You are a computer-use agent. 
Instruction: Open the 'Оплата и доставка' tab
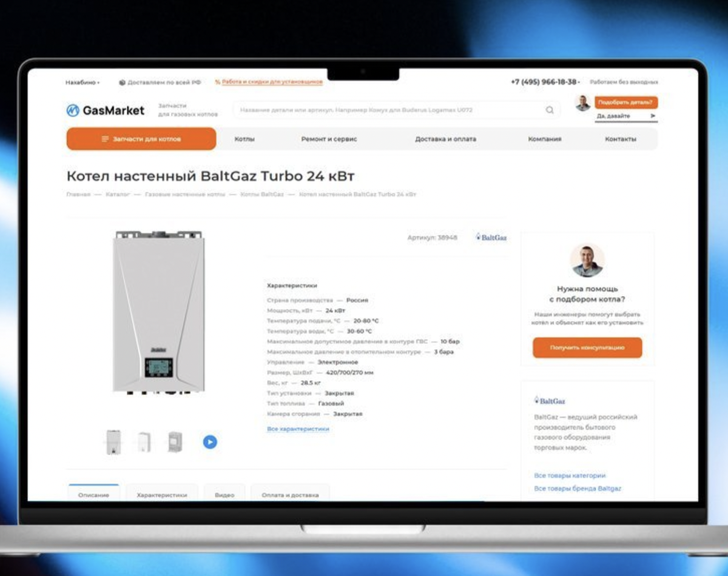[x=290, y=494]
